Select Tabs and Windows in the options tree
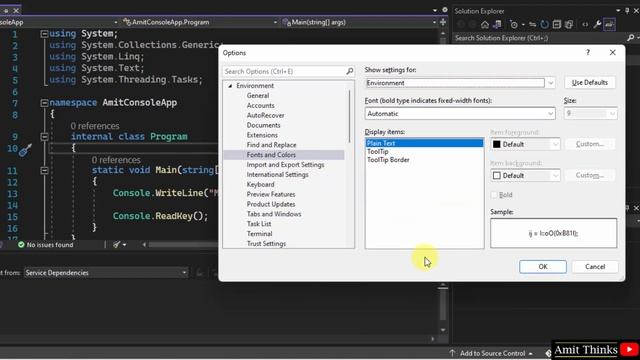Viewport: 640px width, 360px height. pyautogui.click(x=274, y=214)
